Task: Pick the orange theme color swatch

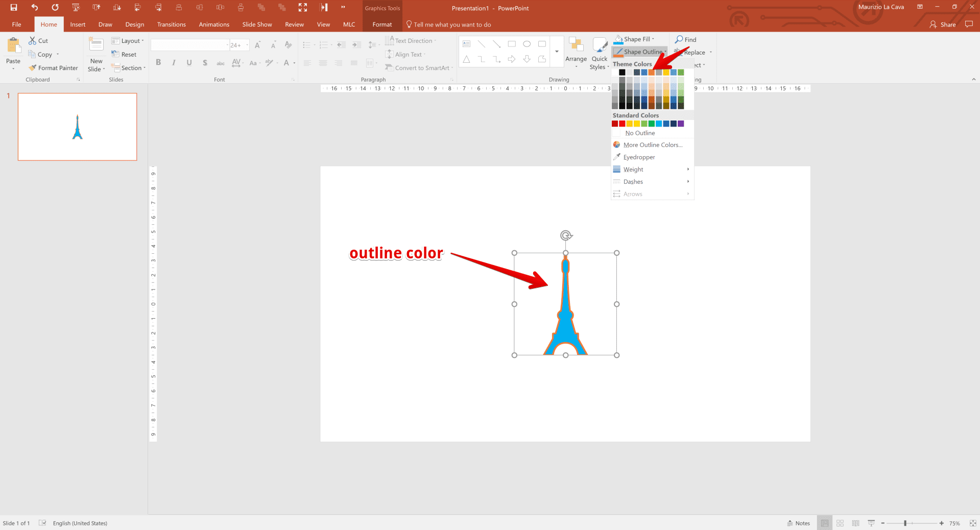Action: pos(651,72)
